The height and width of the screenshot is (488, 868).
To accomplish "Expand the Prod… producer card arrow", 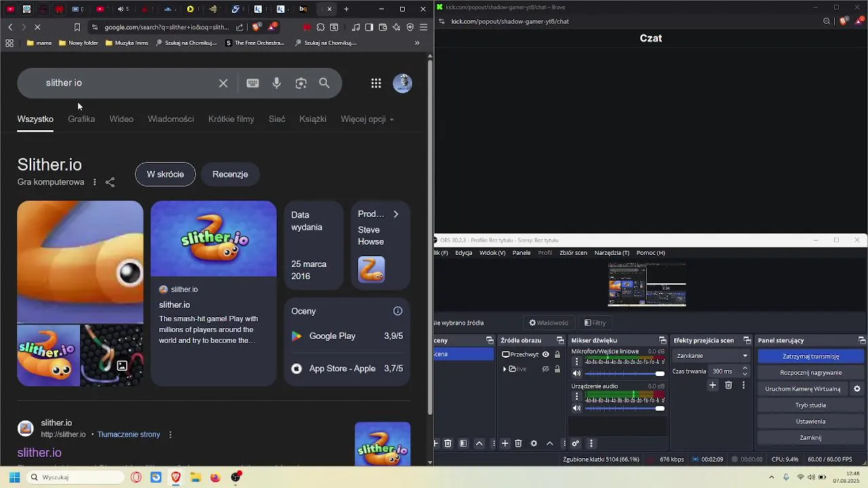I will pos(396,214).
